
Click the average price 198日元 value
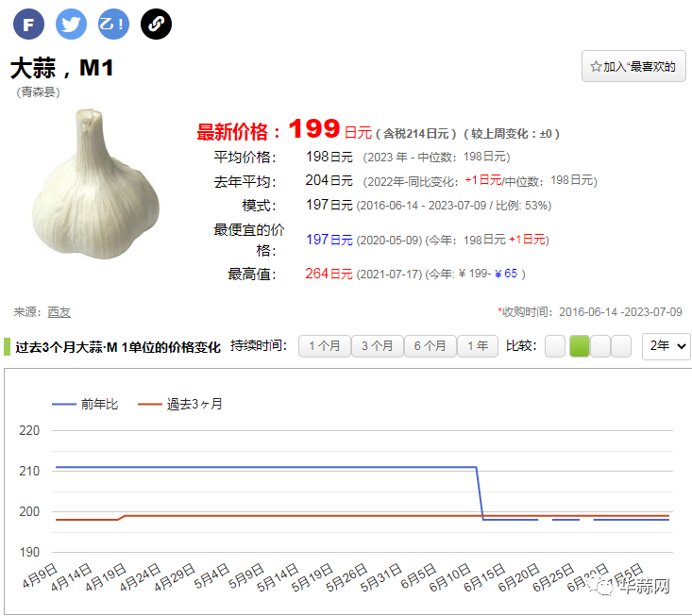point(329,157)
